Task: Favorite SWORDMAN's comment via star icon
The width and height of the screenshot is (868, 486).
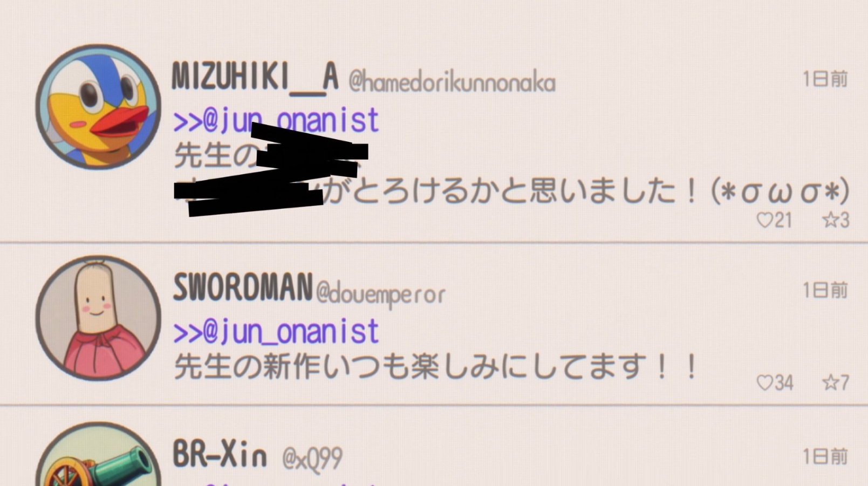Action: click(830, 383)
